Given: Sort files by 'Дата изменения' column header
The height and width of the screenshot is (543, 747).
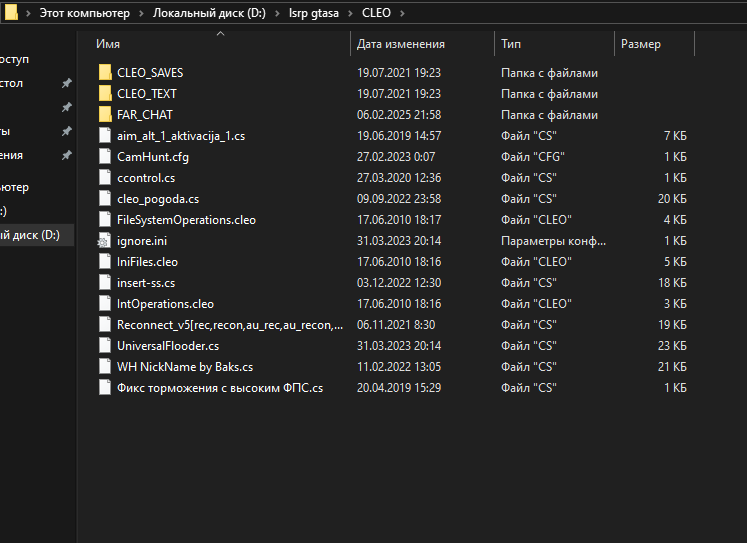Looking at the screenshot, I should point(401,44).
